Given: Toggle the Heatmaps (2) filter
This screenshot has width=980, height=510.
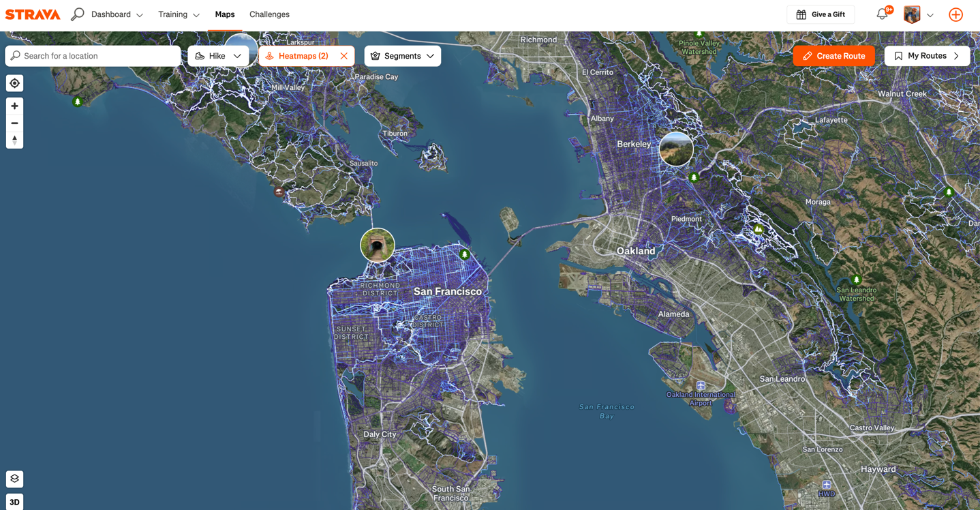Looking at the screenshot, I should pos(298,56).
